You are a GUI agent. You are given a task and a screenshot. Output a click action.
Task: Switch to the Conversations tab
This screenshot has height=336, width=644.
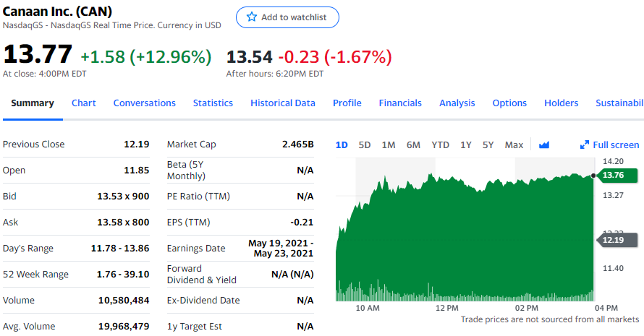coord(144,103)
